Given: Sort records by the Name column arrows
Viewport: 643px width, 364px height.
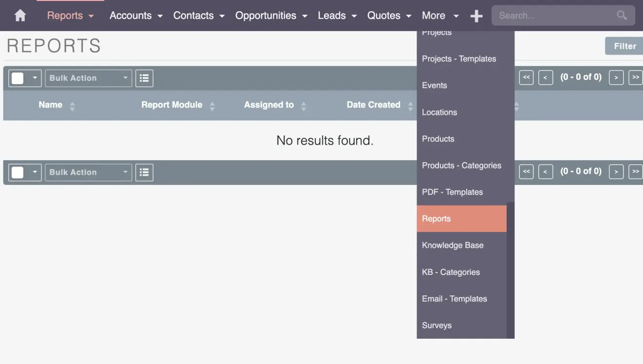Looking at the screenshot, I should point(72,105).
